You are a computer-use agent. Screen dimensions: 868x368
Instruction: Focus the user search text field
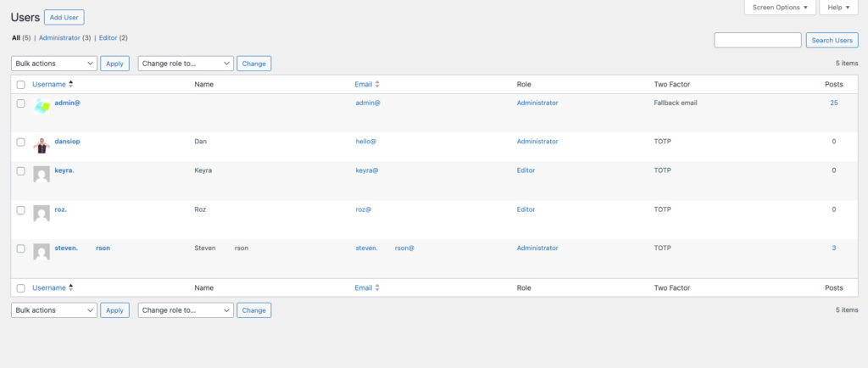(757, 40)
